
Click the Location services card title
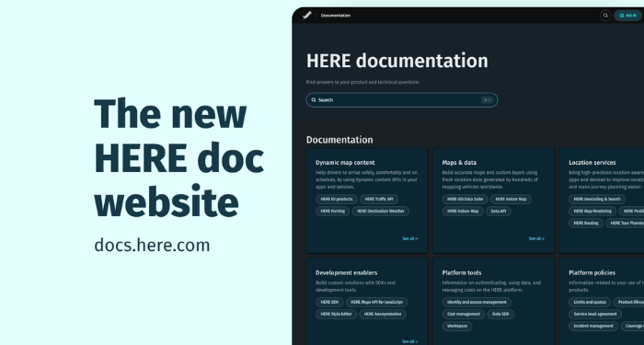(x=592, y=163)
